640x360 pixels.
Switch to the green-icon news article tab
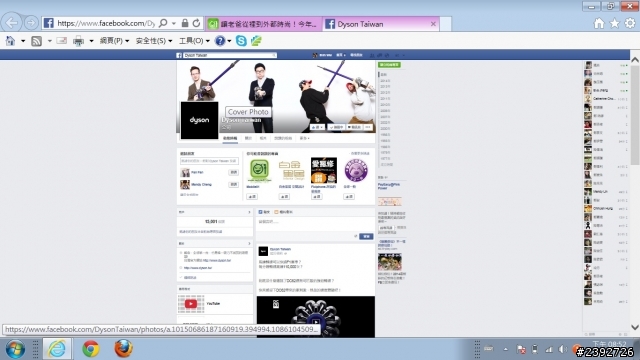pyautogui.click(x=264, y=24)
